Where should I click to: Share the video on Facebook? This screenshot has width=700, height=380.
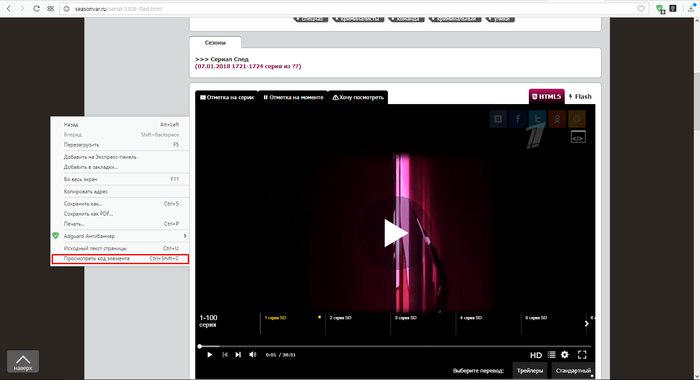point(518,119)
